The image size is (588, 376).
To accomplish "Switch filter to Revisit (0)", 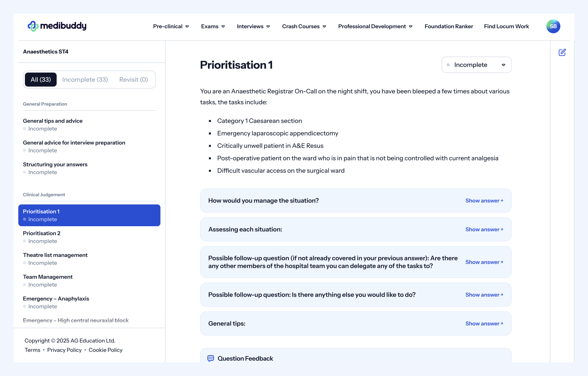I will [133, 80].
